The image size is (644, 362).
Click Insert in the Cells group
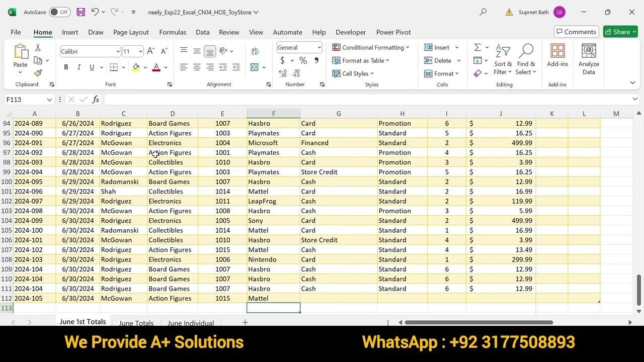pyautogui.click(x=437, y=47)
